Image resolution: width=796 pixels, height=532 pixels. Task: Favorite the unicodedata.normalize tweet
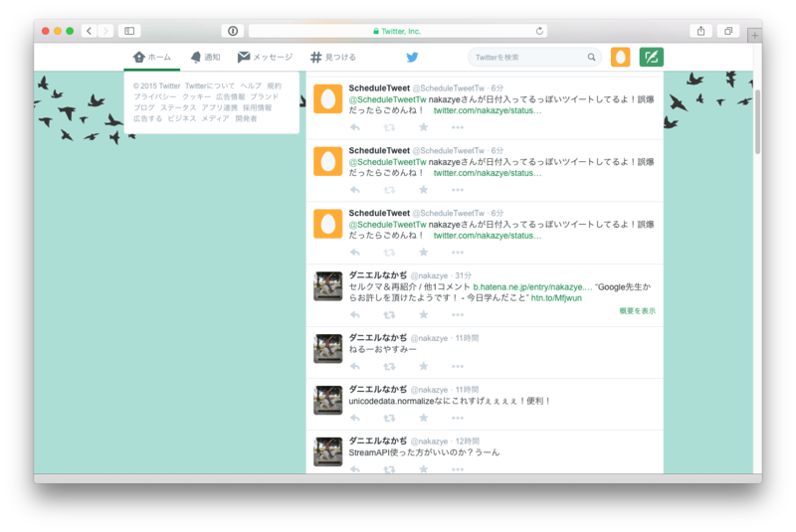(x=424, y=418)
